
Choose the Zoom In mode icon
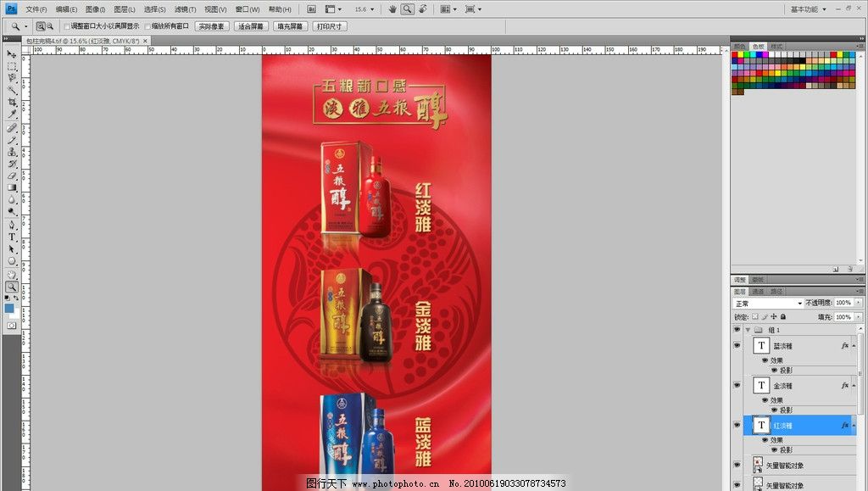click(41, 26)
